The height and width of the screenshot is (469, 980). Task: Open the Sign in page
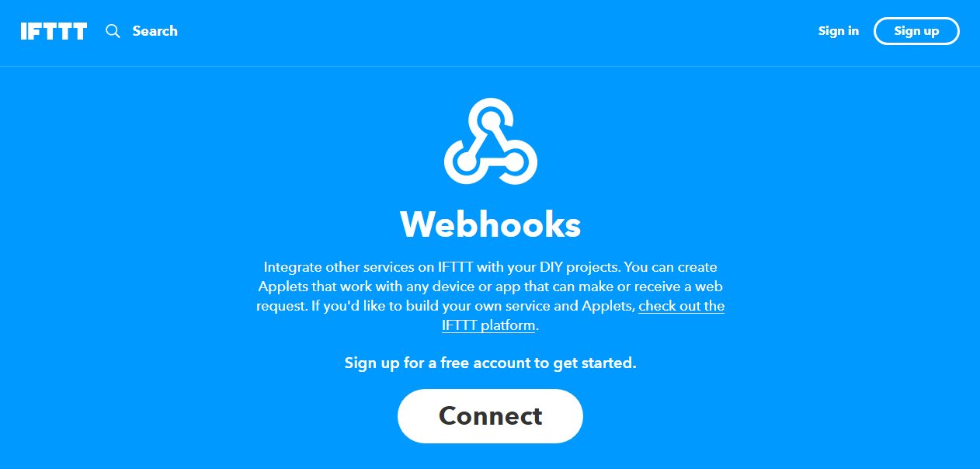tap(839, 31)
